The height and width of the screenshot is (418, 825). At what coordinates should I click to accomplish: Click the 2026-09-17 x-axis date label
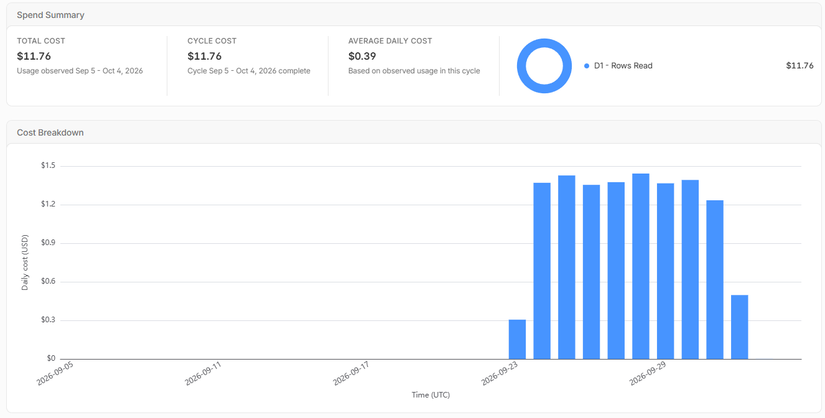coord(351,373)
